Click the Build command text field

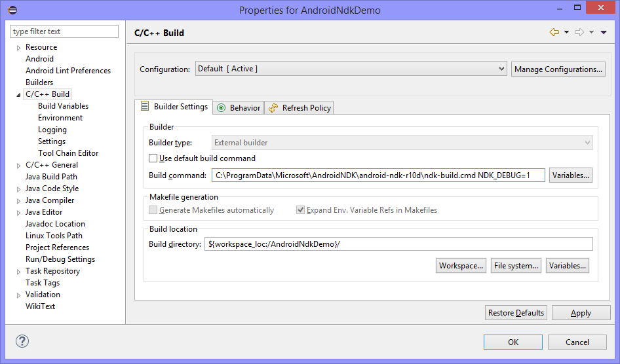coord(378,175)
